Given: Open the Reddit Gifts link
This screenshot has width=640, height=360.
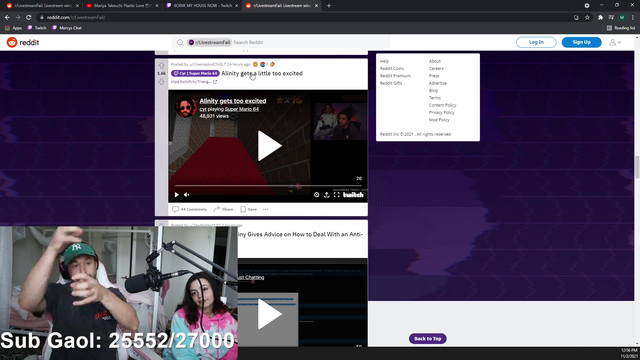Looking at the screenshot, I should [391, 83].
